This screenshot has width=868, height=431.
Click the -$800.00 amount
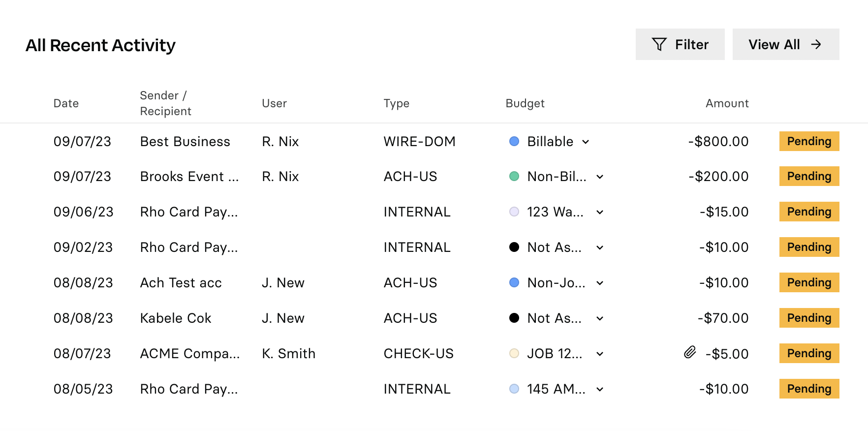coord(718,142)
